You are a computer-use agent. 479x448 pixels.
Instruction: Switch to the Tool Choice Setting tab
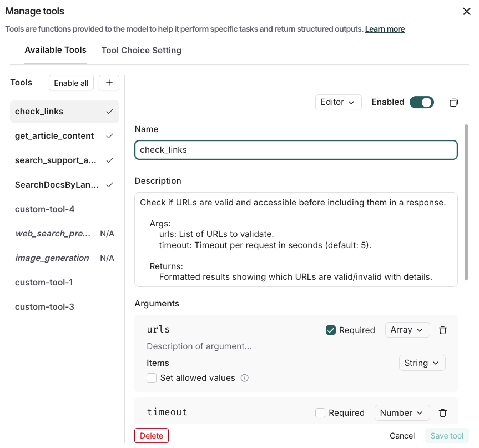point(141,50)
